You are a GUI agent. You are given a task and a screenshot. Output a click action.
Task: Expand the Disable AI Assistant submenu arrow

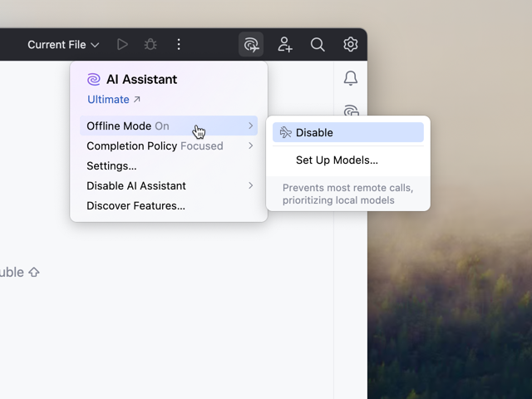tap(250, 185)
